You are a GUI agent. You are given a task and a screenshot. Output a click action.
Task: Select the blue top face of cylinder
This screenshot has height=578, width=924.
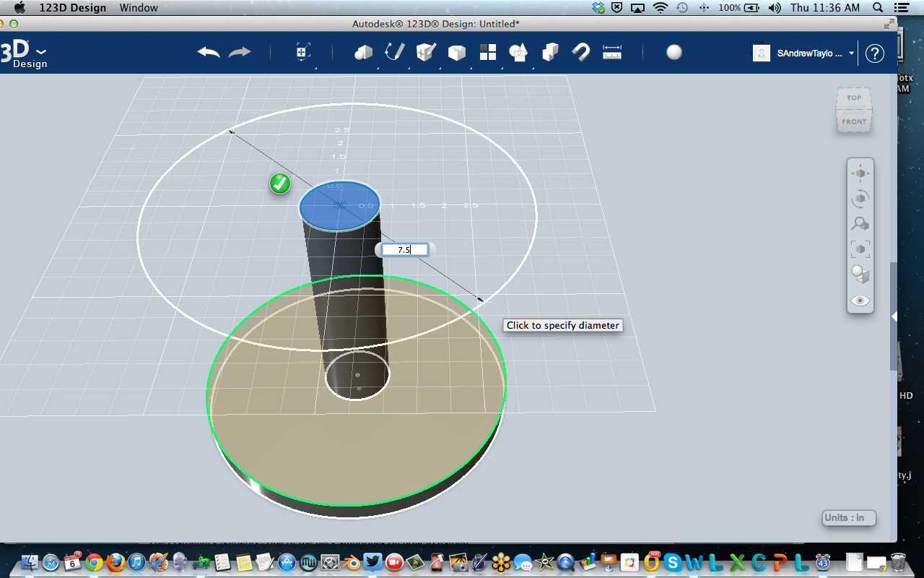click(340, 206)
